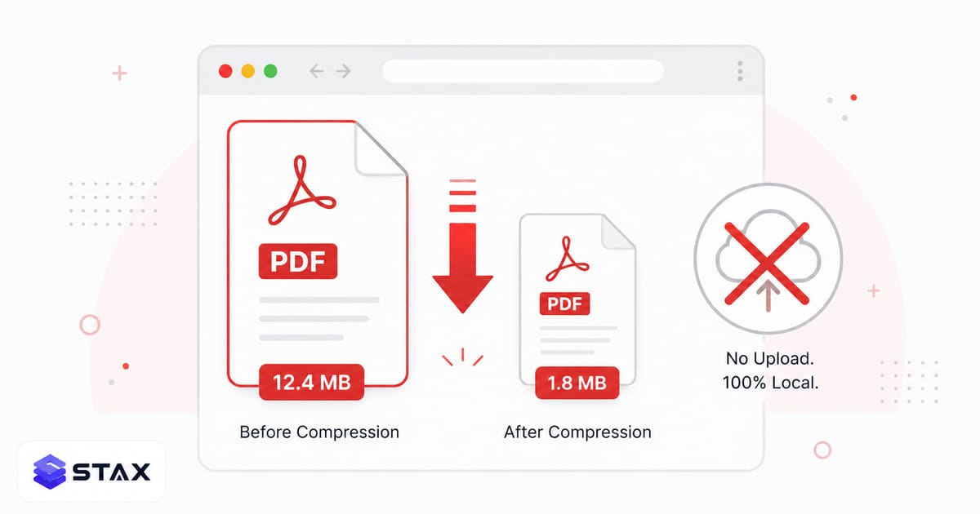Click the browser back arrow
Screen dimensions: 980x514
317,71
